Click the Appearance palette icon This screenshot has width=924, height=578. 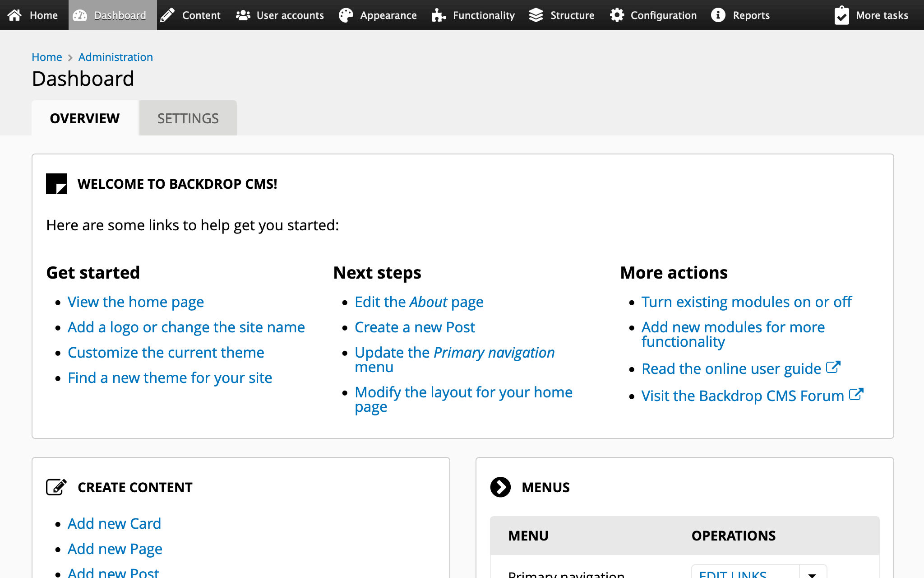pyautogui.click(x=346, y=15)
